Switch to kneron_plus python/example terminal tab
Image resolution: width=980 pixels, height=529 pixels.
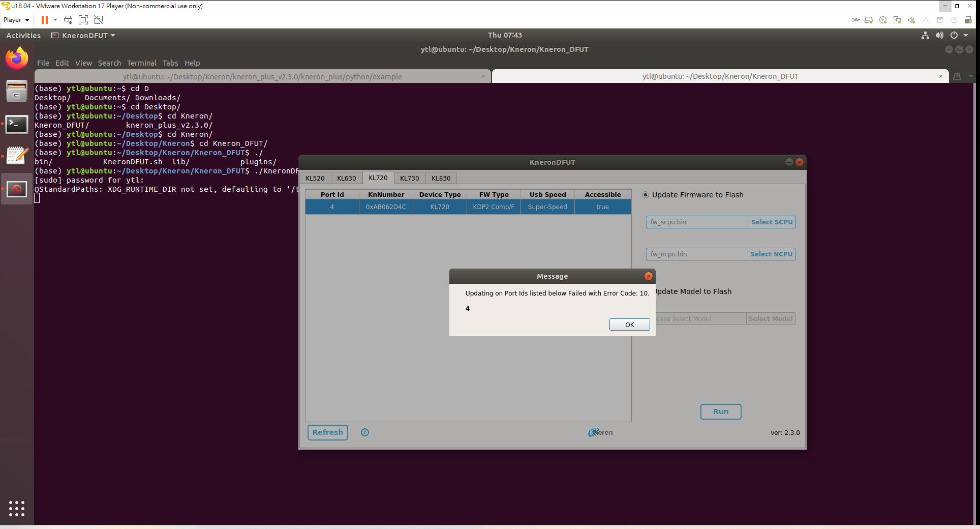click(x=262, y=76)
